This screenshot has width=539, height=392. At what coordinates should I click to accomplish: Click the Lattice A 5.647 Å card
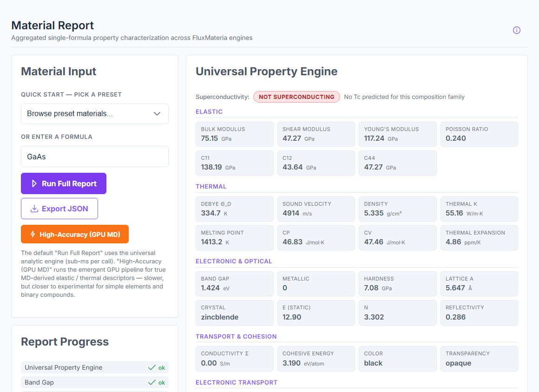(479, 284)
